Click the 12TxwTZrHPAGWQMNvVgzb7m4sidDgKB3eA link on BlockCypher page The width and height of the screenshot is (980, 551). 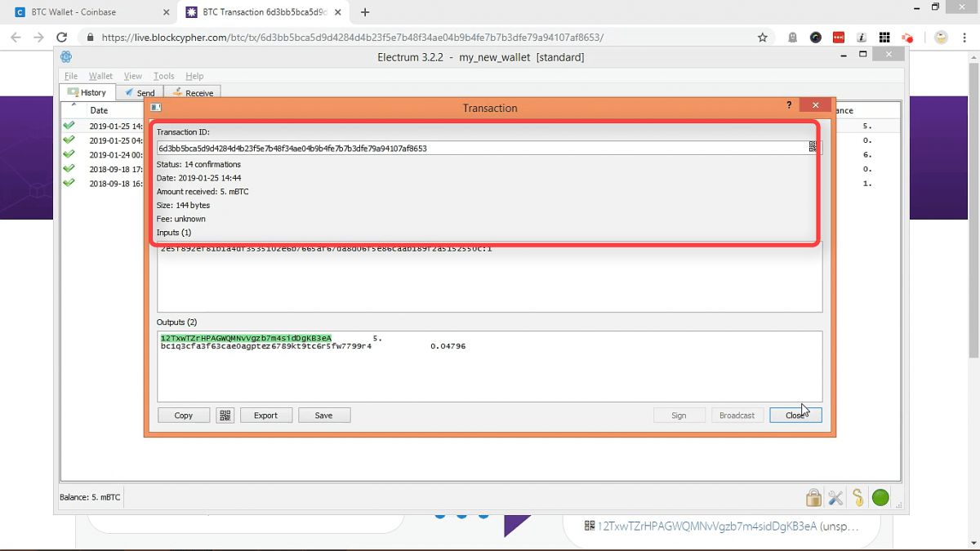point(707,527)
